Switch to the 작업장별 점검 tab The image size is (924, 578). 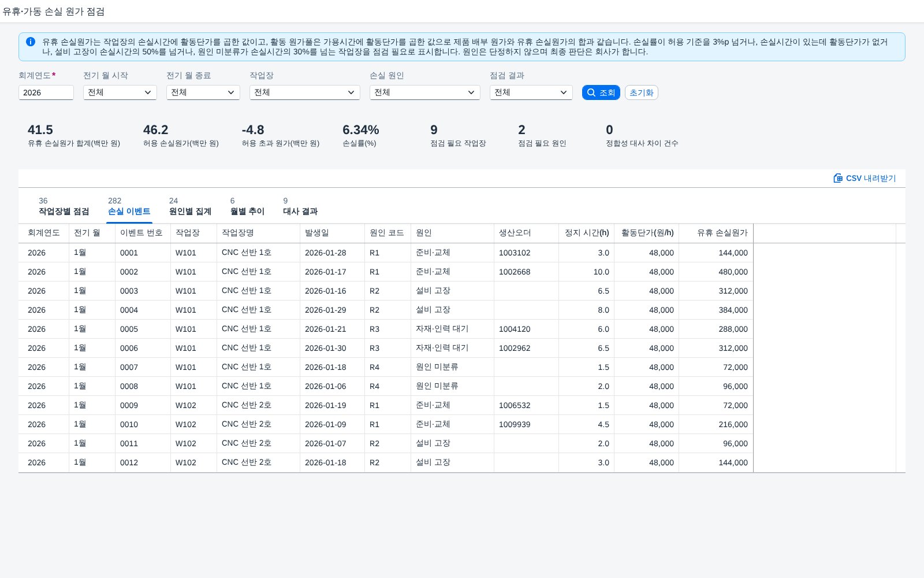(x=64, y=206)
